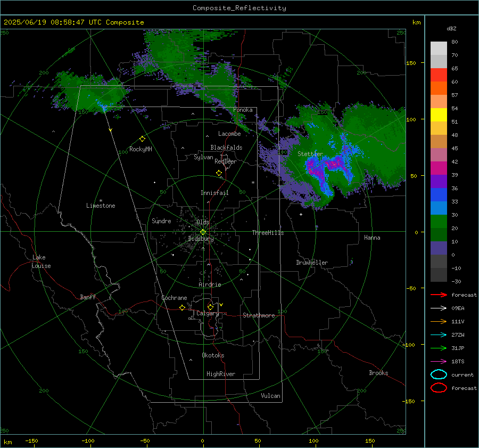Click the HighRiver town label
This screenshot has width=479, height=448.
point(221,374)
